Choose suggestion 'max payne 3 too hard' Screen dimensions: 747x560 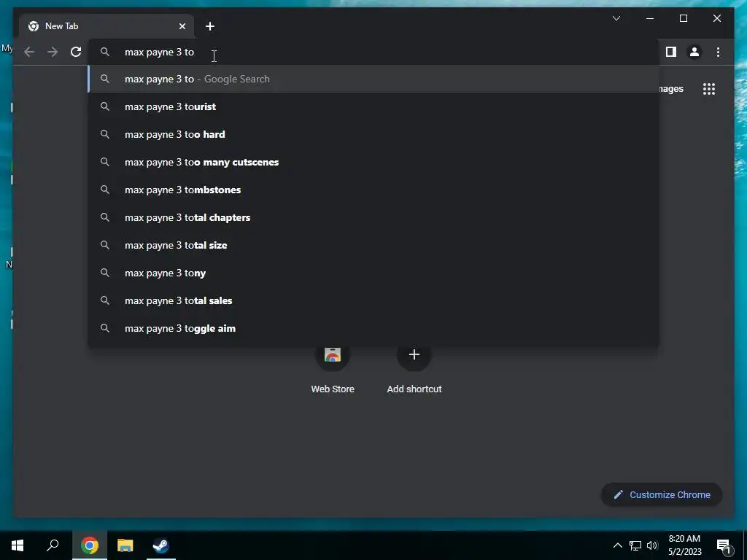coord(374,134)
